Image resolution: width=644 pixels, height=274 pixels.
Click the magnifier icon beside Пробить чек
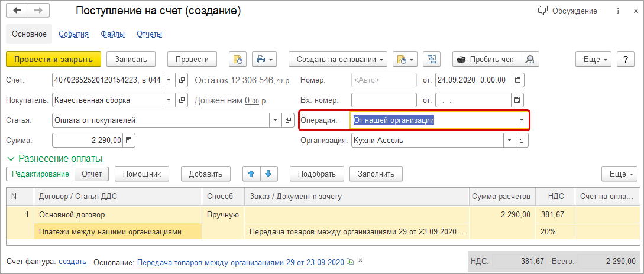530,59
